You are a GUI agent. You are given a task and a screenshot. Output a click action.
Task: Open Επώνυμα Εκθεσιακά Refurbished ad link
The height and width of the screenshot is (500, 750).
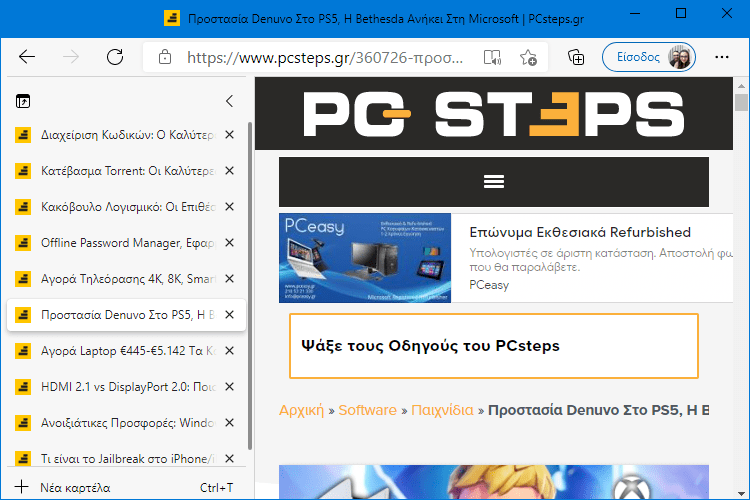coord(580,232)
